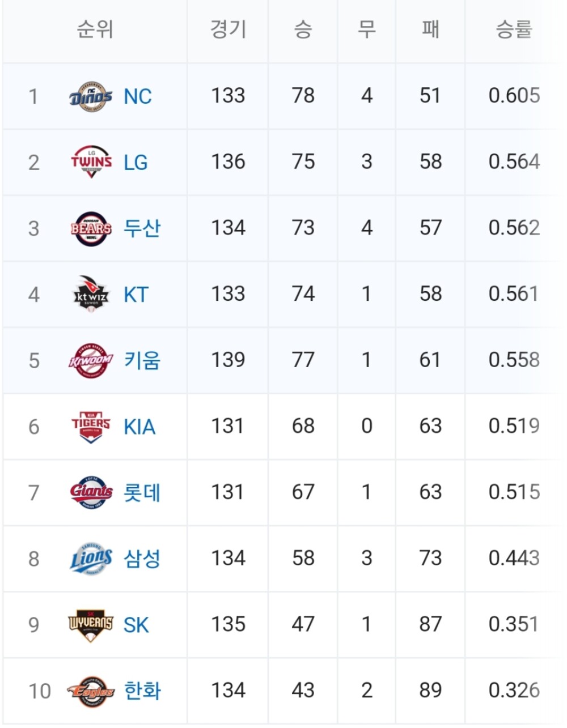The height and width of the screenshot is (728, 567).
Task: Click the LG Twins team logo
Action: tap(91, 163)
